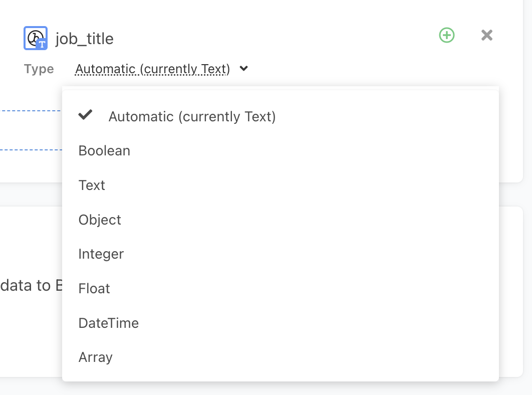Image resolution: width=532 pixels, height=395 pixels.
Task: Select Array at the list bottom
Action: [95, 357]
